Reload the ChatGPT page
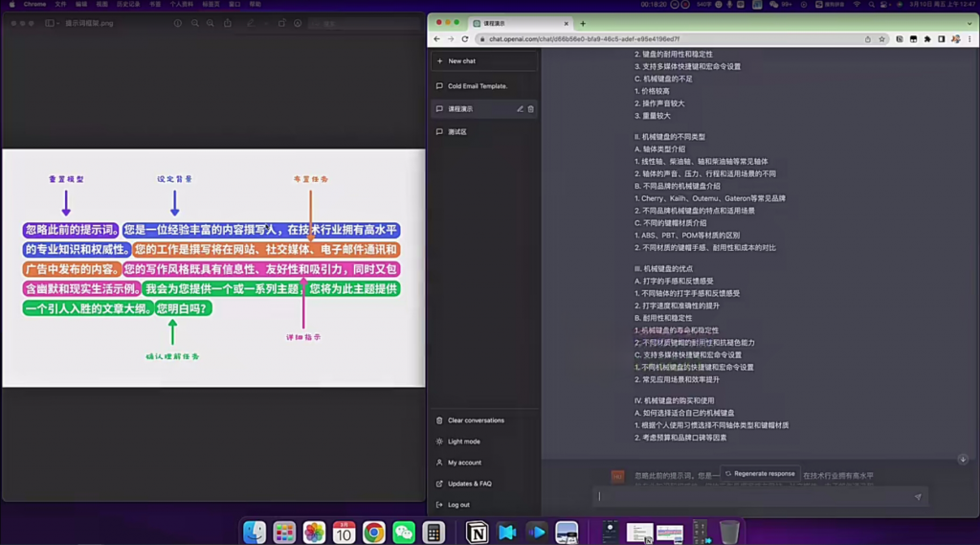 coord(465,39)
